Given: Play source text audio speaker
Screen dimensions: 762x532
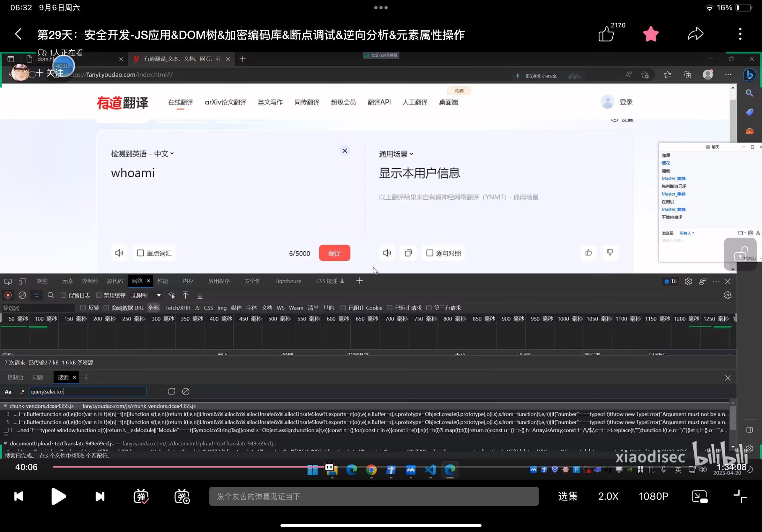Looking at the screenshot, I should 119,253.
